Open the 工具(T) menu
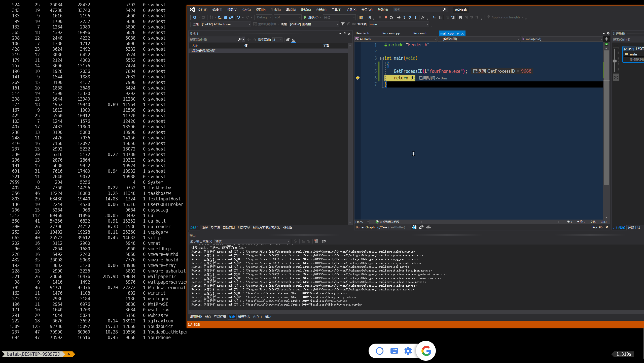 coord(336,10)
